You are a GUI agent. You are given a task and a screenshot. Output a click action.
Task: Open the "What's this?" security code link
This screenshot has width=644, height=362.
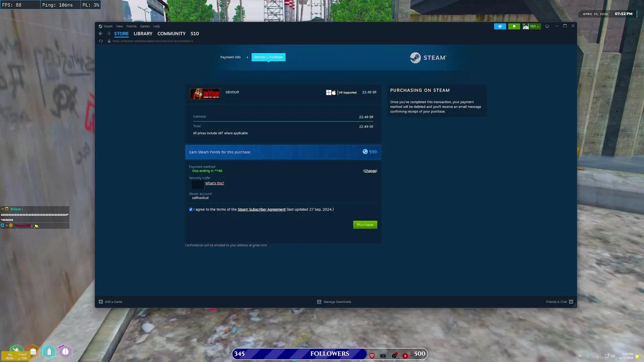(214, 183)
